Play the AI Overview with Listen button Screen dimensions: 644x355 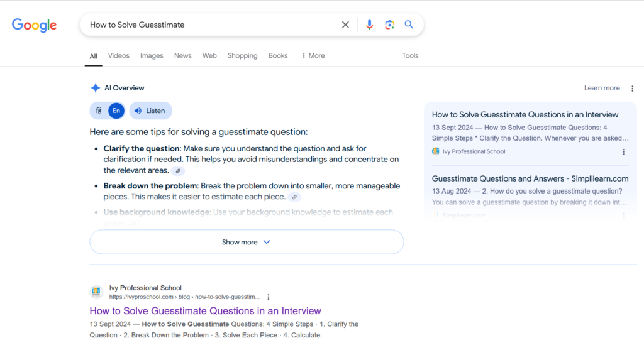(150, 111)
